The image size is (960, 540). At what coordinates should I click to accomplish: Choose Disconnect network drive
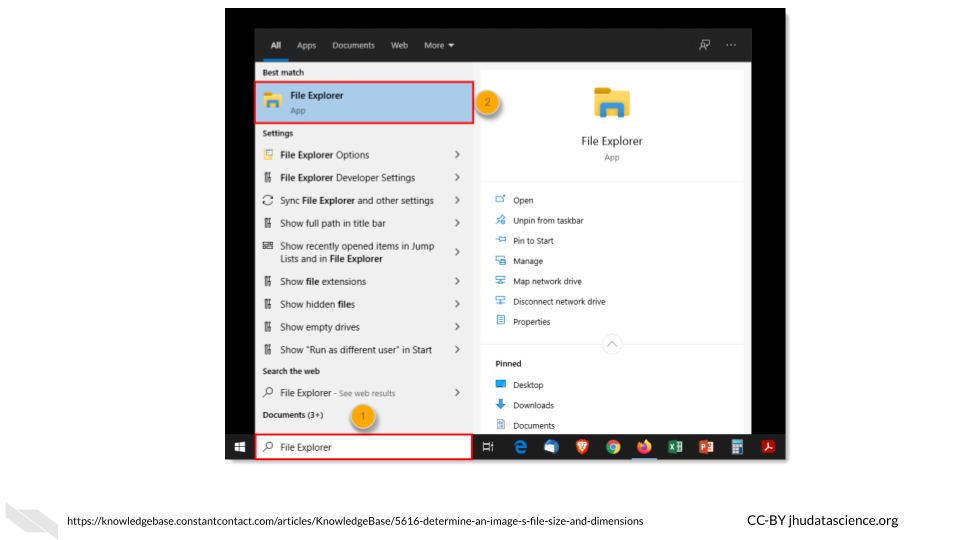[x=559, y=301]
